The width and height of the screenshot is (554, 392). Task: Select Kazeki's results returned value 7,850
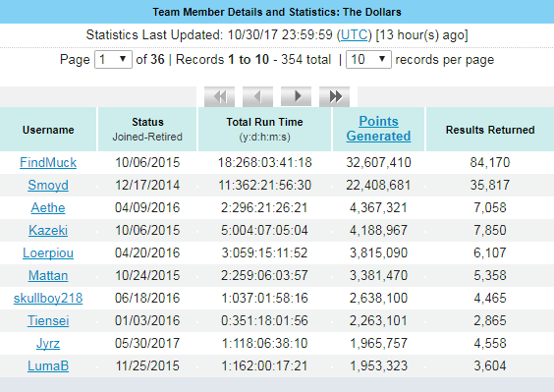point(490,231)
